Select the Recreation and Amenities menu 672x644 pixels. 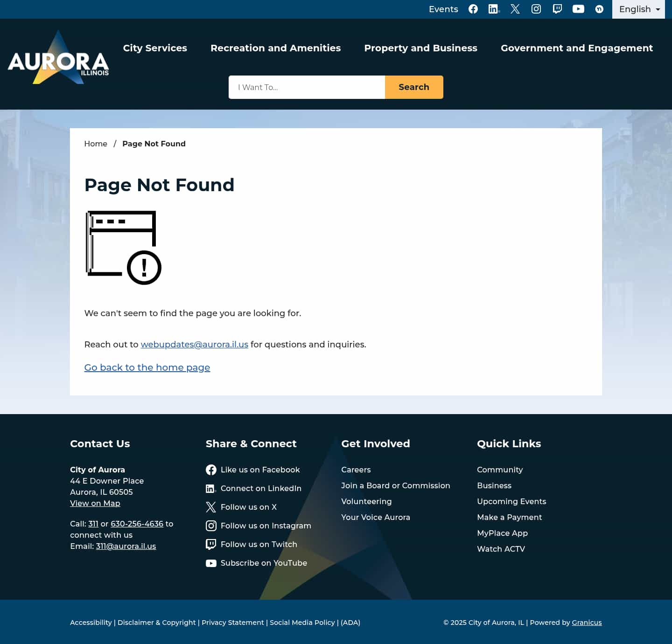click(276, 48)
